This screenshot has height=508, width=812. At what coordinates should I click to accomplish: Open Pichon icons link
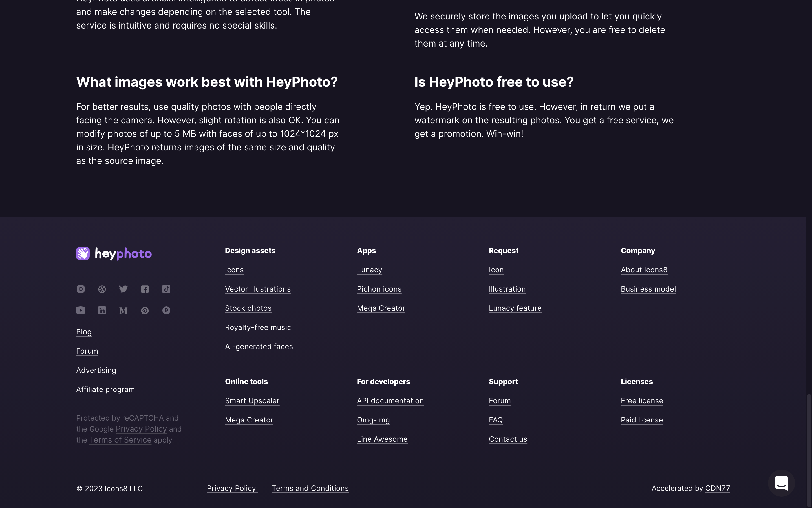coord(379,289)
